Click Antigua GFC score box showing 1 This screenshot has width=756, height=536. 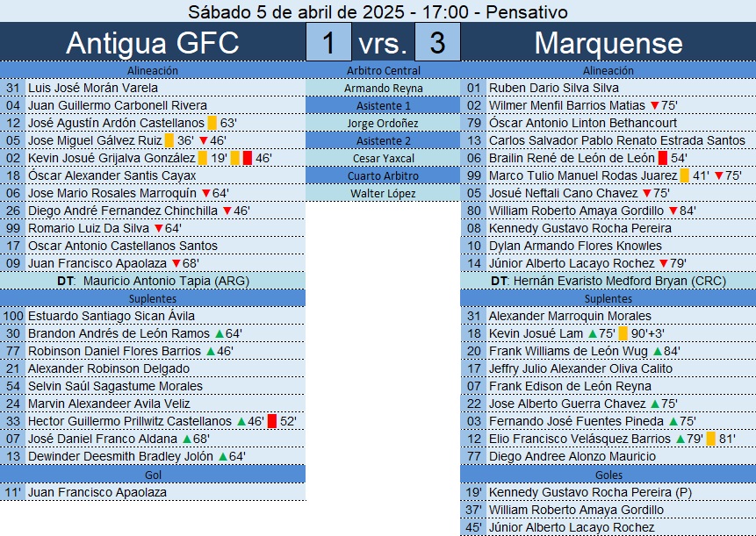click(x=328, y=42)
